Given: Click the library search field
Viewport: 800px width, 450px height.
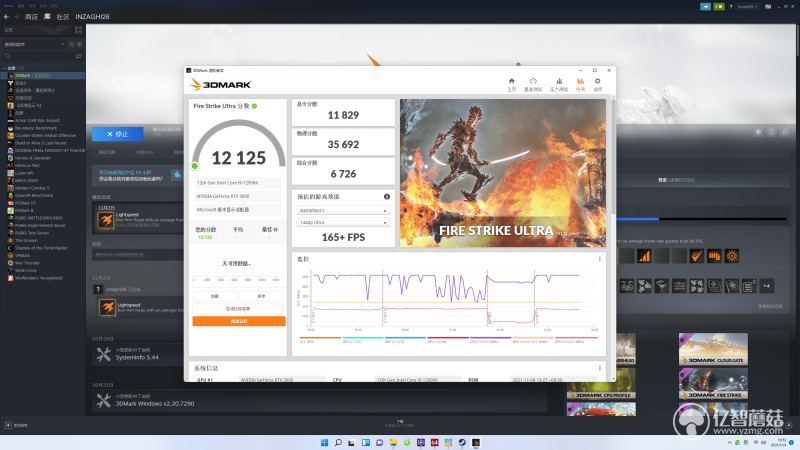Looking at the screenshot, I should (x=38, y=56).
